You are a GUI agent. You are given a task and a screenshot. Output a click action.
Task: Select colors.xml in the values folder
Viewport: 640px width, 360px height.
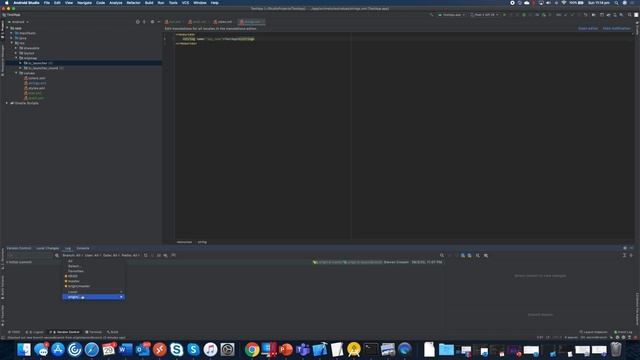coord(36,78)
